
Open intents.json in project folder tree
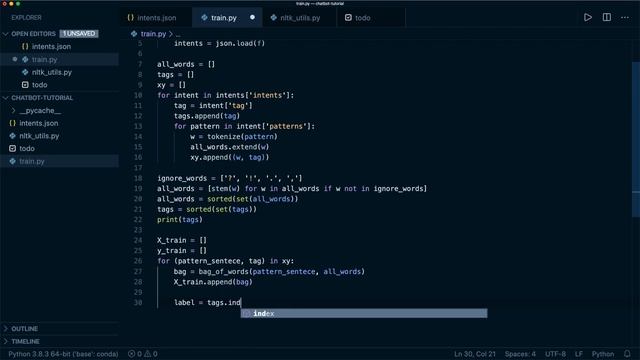click(38, 123)
